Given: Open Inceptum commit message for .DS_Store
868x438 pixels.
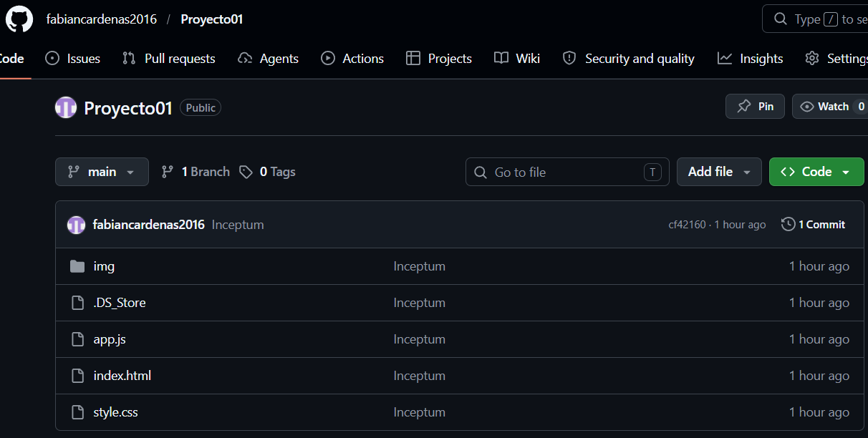Looking at the screenshot, I should (x=420, y=303).
